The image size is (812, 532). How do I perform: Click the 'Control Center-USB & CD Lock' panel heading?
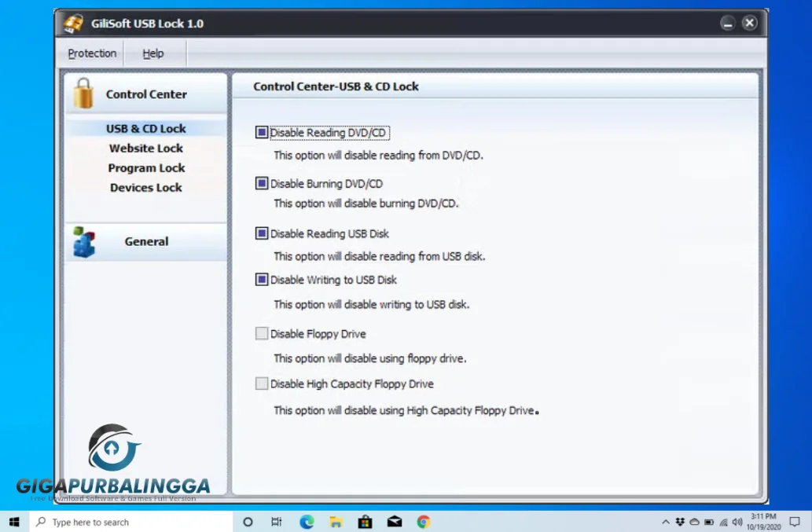pyautogui.click(x=336, y=86)
